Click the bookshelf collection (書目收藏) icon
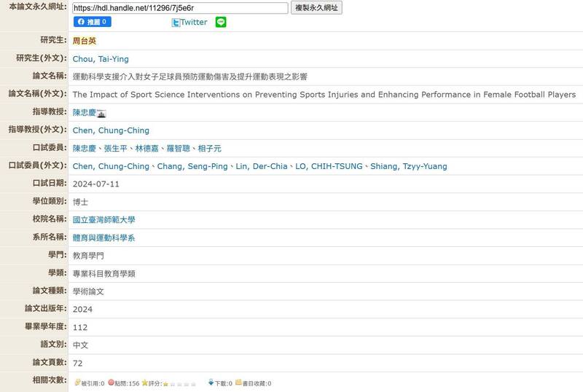Viewport: 583px width, 392px height. click(x=238, y=383)
